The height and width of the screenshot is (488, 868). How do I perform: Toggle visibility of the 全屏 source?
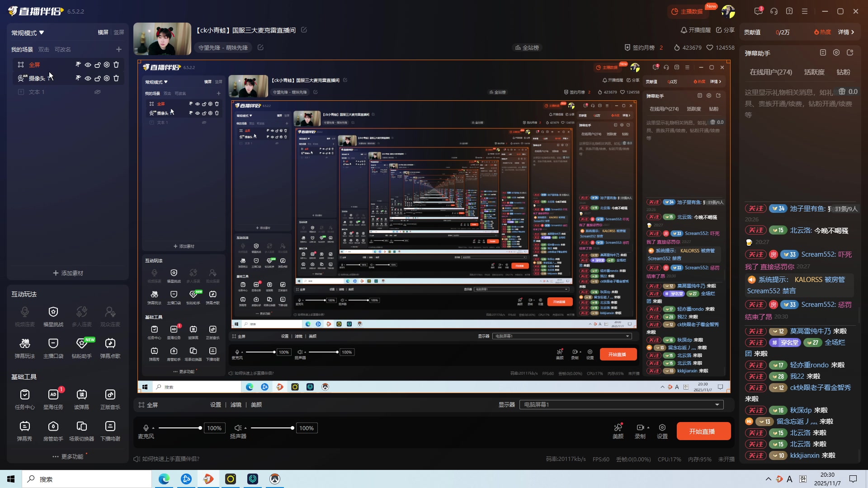[88, 65]
